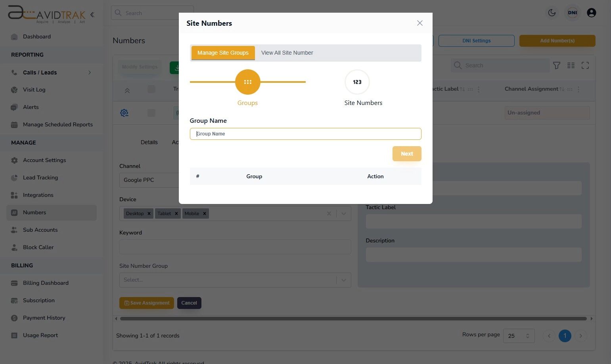Remove the Tablet device tag
The height and width of the screenshot is (364, 611).
(x=176, y=213)
